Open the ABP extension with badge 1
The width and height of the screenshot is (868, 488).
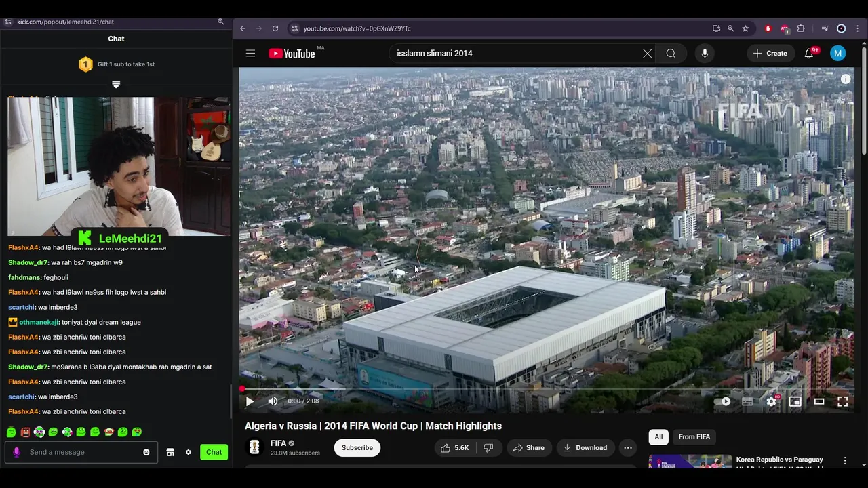click(785, 28)
